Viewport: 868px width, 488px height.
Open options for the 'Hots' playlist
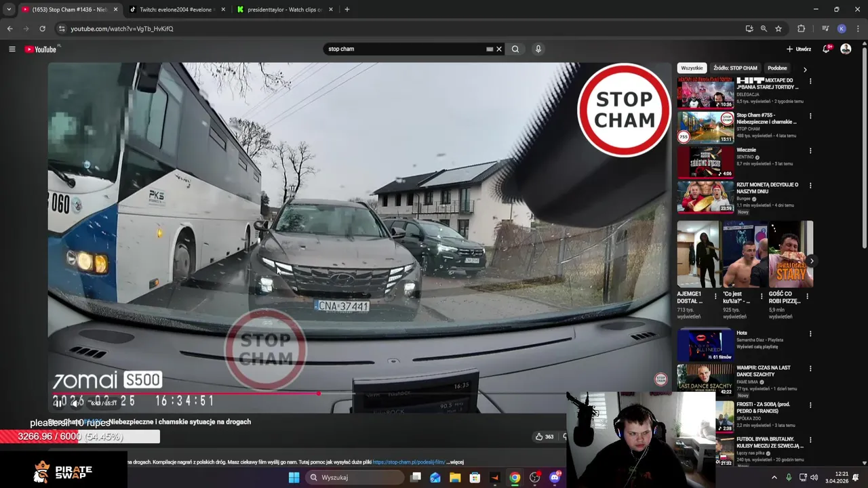[x=810, y=334]
